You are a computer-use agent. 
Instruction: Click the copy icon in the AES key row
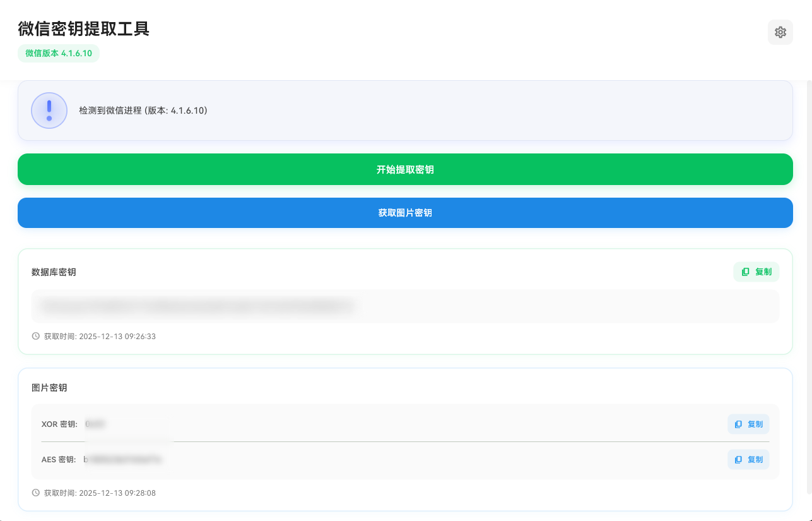point(738,460)
